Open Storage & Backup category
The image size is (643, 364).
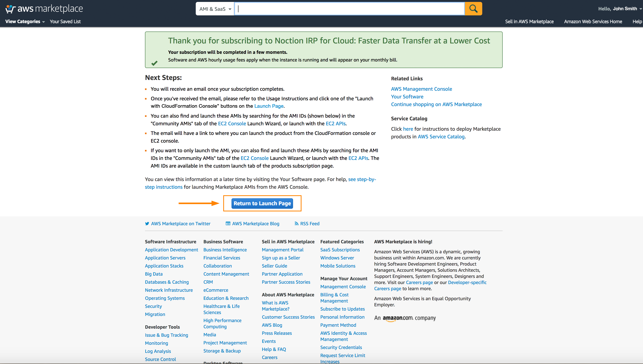pos(222,351)
